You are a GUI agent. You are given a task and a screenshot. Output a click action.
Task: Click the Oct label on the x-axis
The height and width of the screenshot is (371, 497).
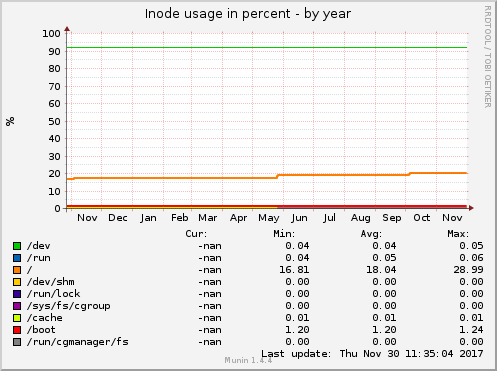(x=422, y=218)
